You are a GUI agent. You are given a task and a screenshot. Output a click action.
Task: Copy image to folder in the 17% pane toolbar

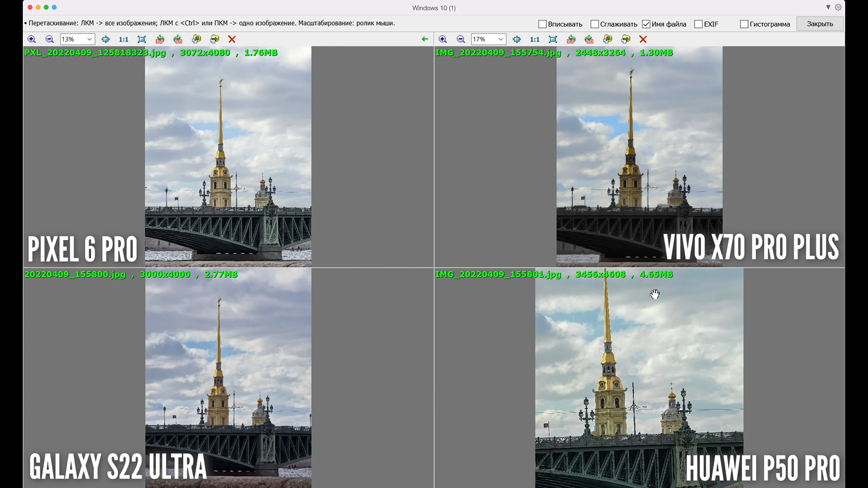click(608, 39)
